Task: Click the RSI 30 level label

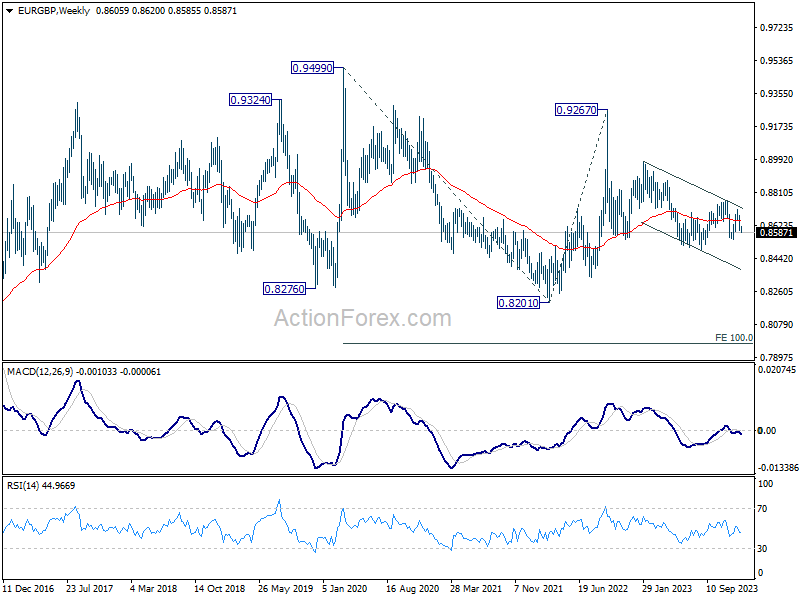Action: coord(762,548)
